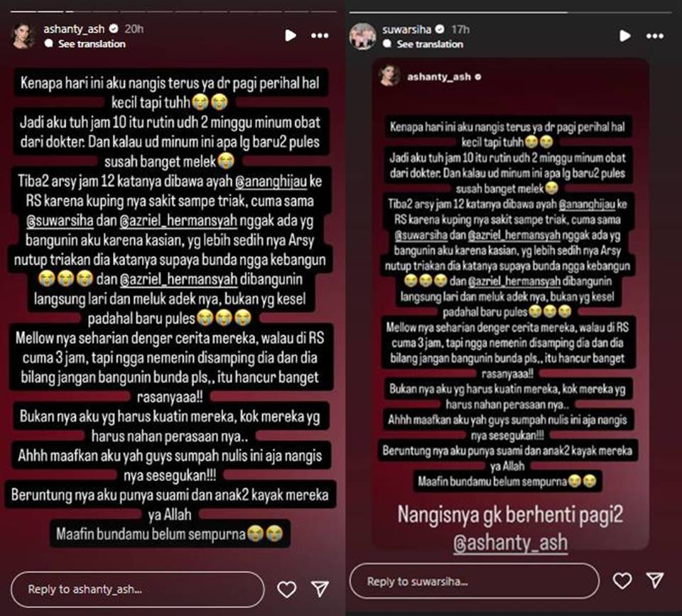Tap @ashanty_ash mention below repost caption
Viewport: 682px width, 616px height.
pyautogui.click(x=510, y=543)
